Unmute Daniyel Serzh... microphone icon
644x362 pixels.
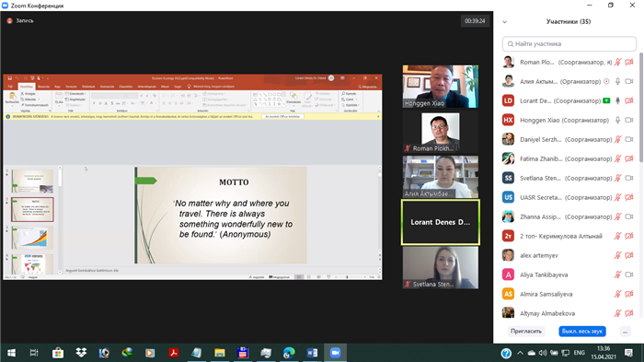click(617, 139)
